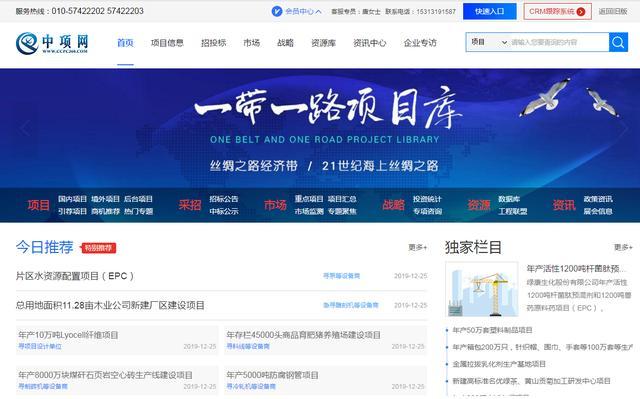This screenshot has width=640, height=399.
Task: Open the 招投标 nav menu
Action: tap(213, 42)
